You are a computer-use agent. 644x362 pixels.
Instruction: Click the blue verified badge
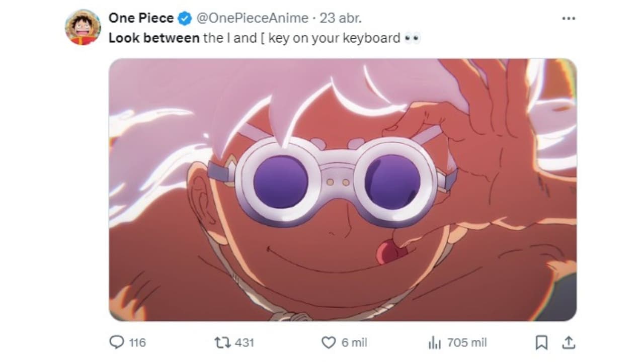click(x=185, y=19)
